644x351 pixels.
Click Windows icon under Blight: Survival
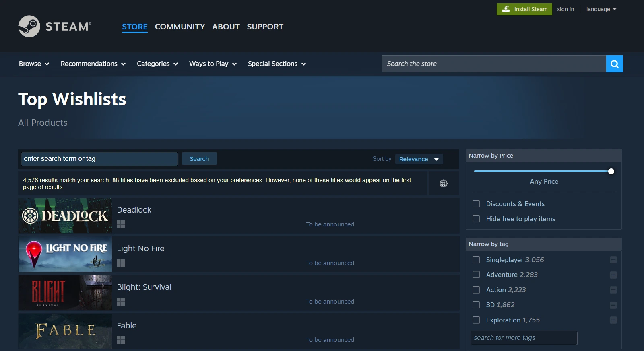tap(121, 302)
